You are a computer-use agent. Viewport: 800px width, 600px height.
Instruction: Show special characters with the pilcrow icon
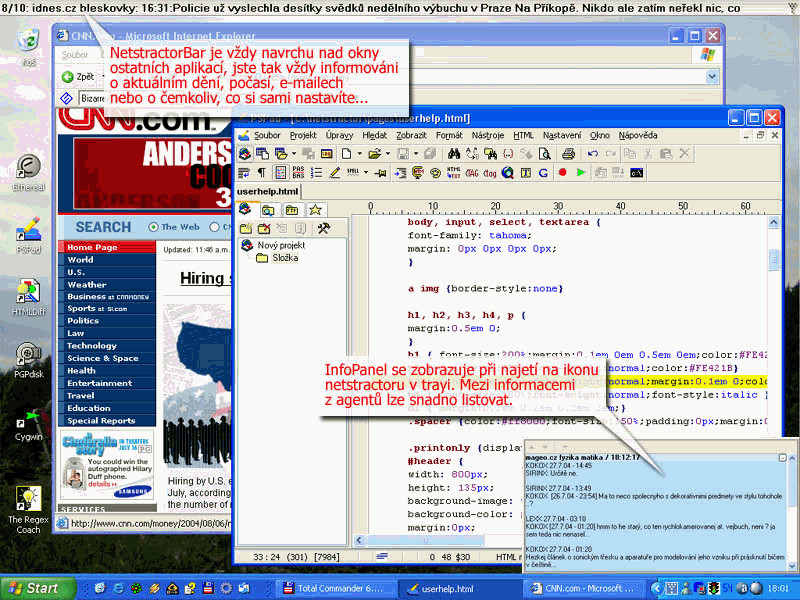pos(261,173)
